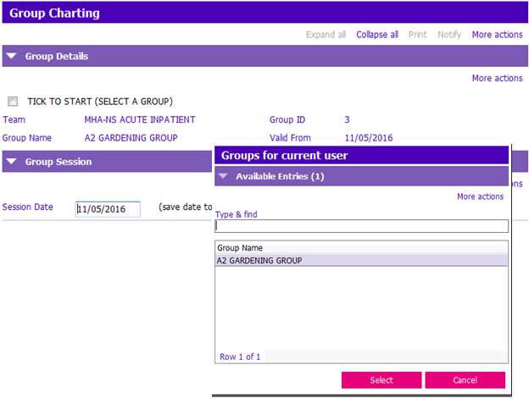This screenshot has width=529, height=420.
Task: Click the Cancel button
Action: tap(465, 380)
